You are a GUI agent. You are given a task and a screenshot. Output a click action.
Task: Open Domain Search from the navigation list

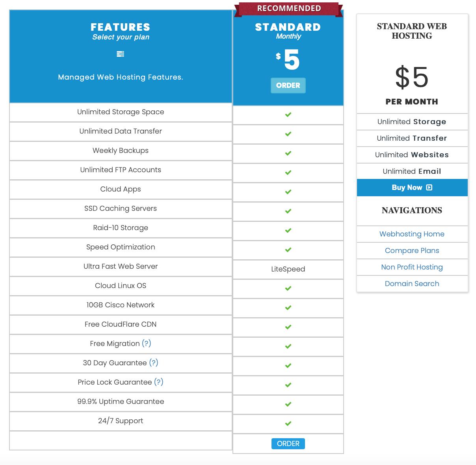coord(412,283)
